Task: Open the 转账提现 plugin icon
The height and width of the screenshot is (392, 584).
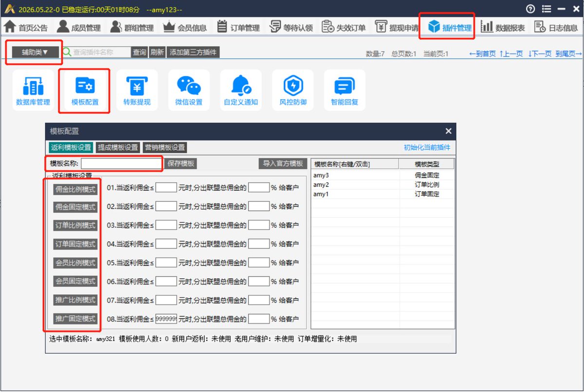Action: (137, 90)
